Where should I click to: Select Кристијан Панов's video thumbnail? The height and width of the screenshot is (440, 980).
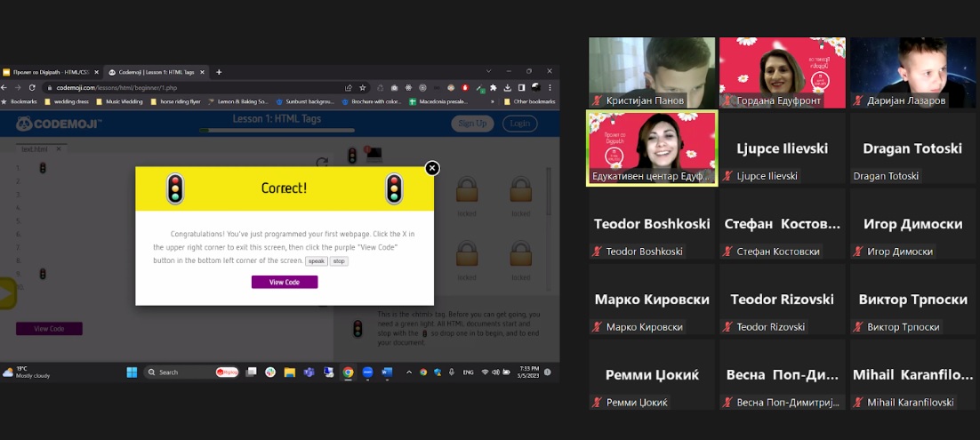click(x=652, y=73)
